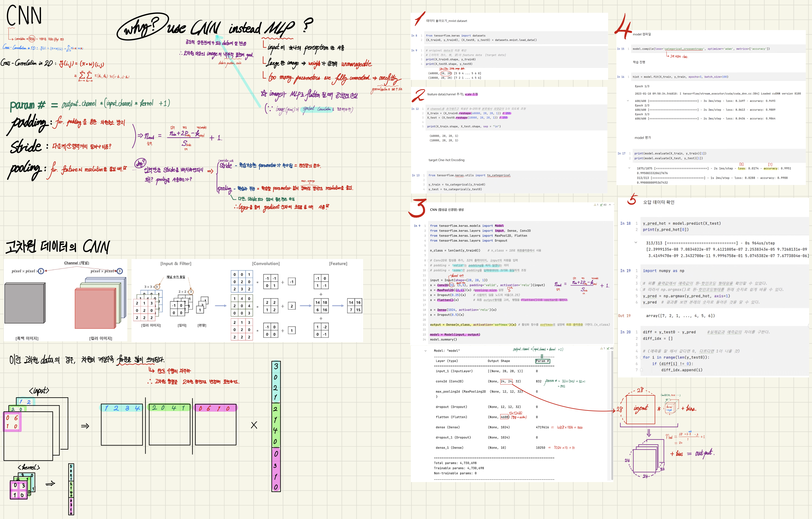Click the fold marker on the padding 'same' comment line
The height and width of the screenshot is (519, 812).
[x=429, y=270]
